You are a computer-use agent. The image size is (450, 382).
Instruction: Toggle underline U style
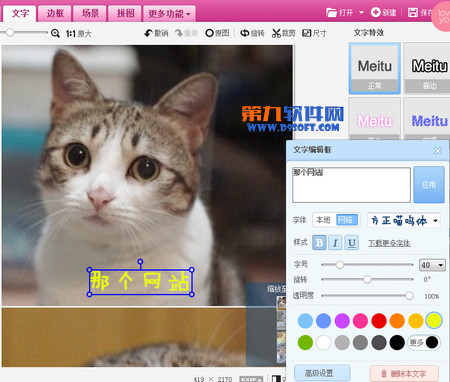click(x=352, y=243)
